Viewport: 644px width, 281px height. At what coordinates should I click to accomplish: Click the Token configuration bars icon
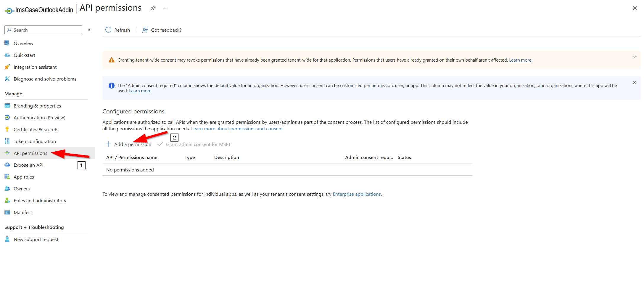[7, 141]
